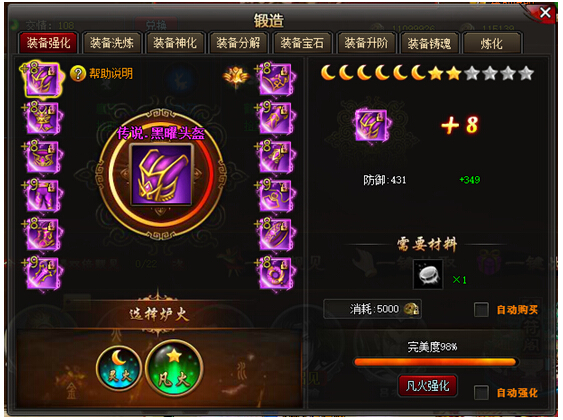Select the +9 trousers equipment slot
Screen dimensions: 563x420
click(43, 196)
